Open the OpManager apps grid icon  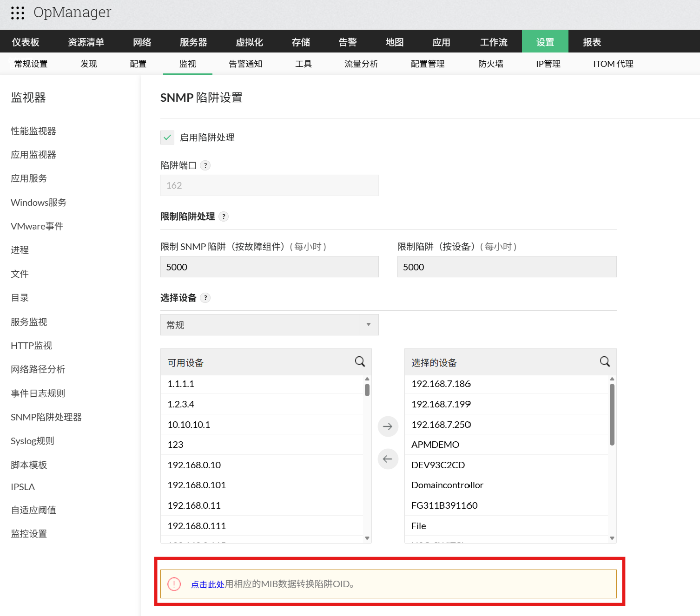click(18, 13)
